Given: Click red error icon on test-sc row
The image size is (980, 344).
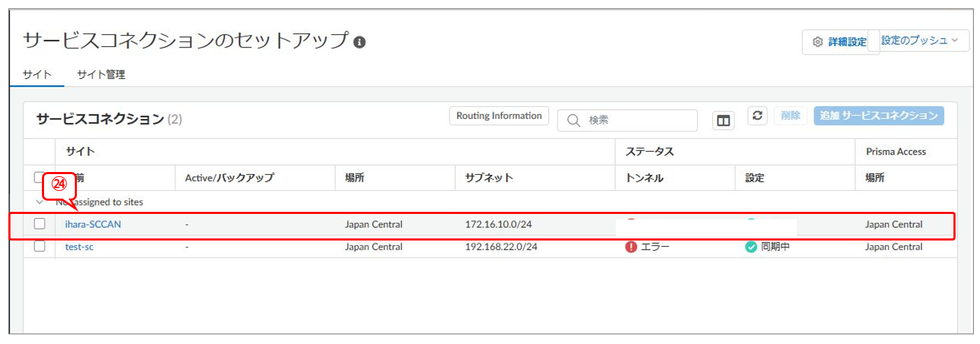Looking at the screenshot, I should [x=631, y=247].
